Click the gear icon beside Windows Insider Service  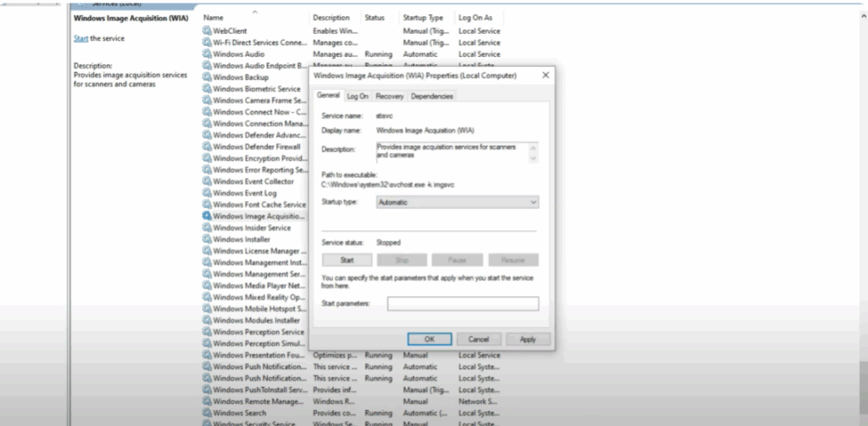tap(207, 227)
